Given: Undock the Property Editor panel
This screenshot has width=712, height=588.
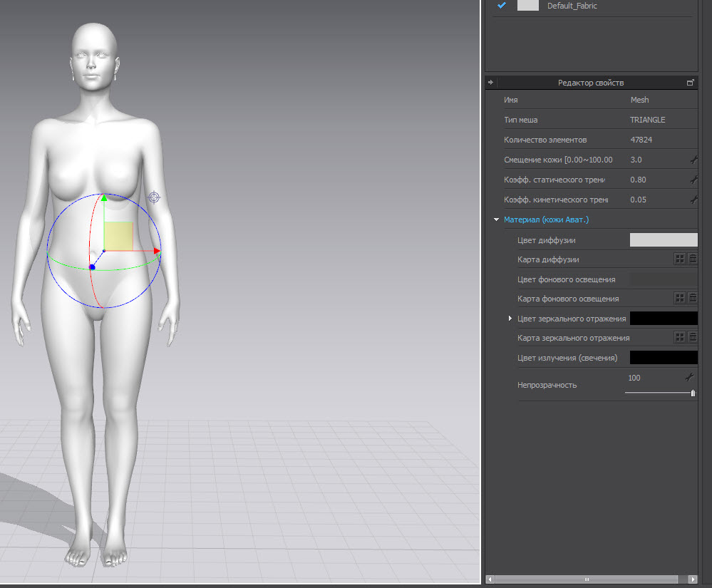Looking at the screenshot, I should 690,83.
